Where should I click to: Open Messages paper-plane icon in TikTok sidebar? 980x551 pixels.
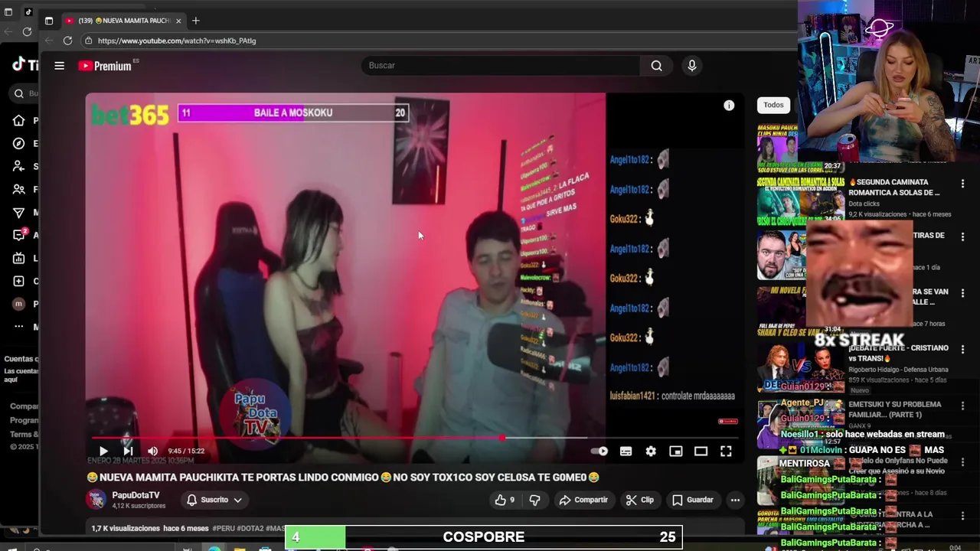(x=18, y=212)
